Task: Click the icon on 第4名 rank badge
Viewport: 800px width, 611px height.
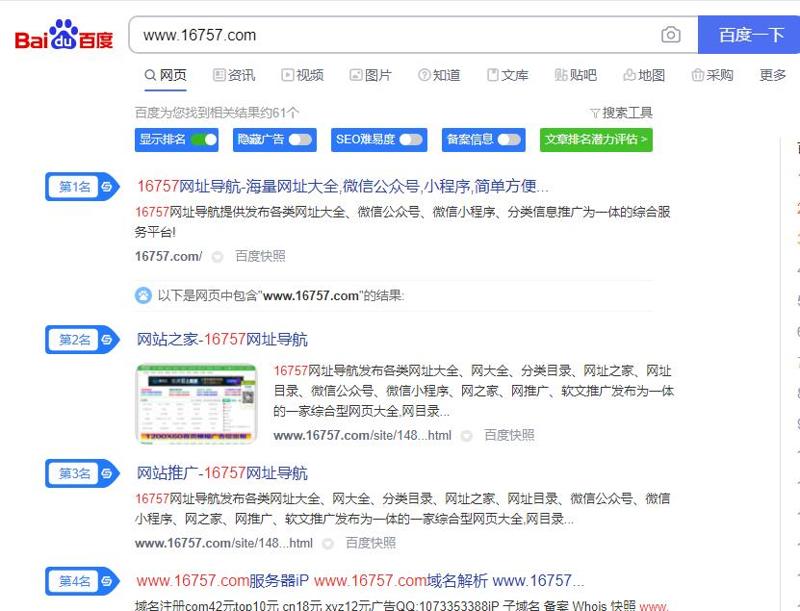Action: 106,581
